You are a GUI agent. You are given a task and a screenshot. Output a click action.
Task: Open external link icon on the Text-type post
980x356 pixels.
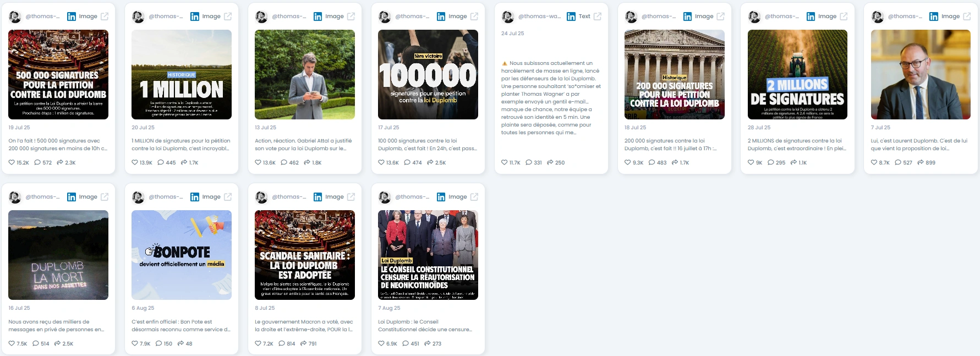pos(598,17)
